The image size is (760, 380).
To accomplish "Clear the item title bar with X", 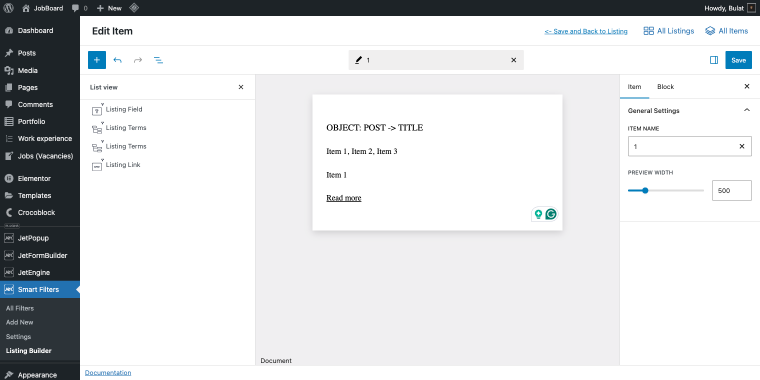I will point(514,60).
